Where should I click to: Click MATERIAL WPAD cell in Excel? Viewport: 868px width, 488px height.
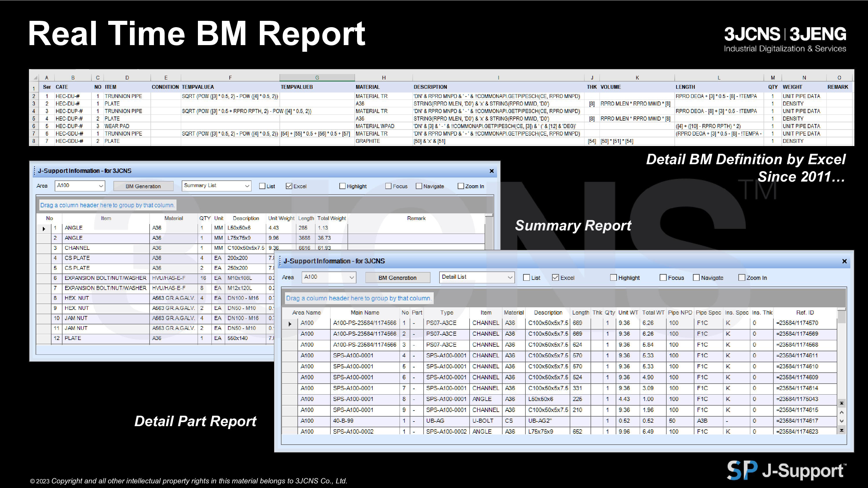(383, 126)
